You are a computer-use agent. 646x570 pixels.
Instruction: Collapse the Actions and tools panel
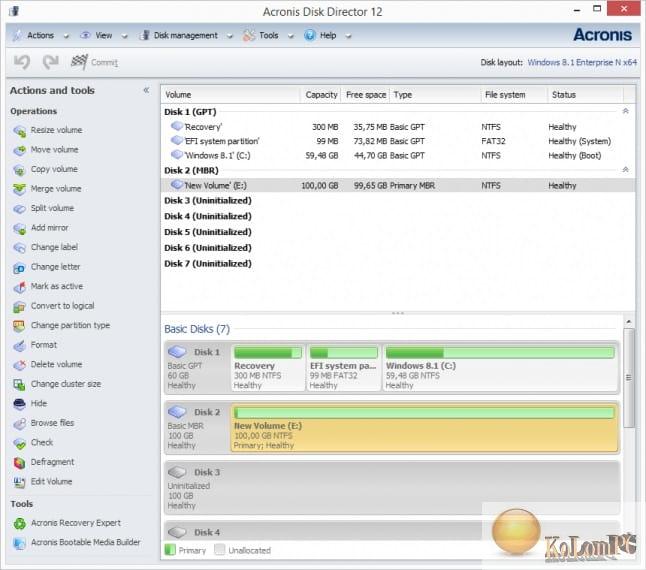pos(146,90)
